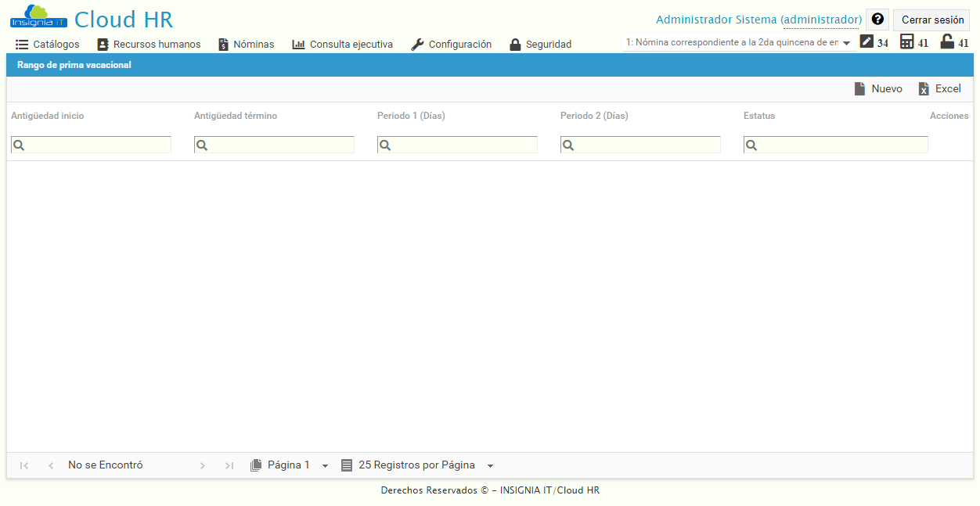Image resolution: width=980 pixels, height=506 pixels.
Task: Click the Catálogos list icon
Action: pos(21,44)
